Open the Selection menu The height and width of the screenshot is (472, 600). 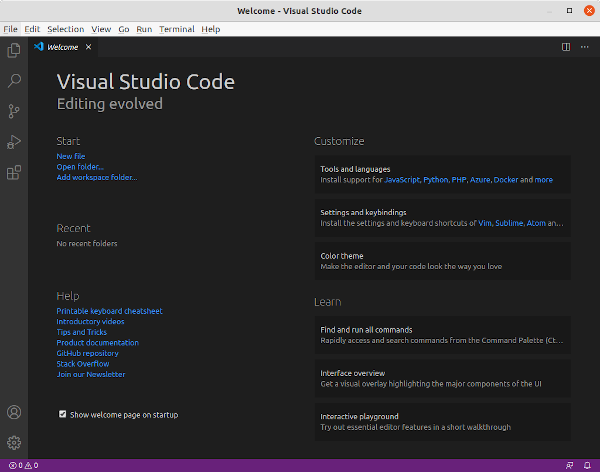click(x=65, y=29)
